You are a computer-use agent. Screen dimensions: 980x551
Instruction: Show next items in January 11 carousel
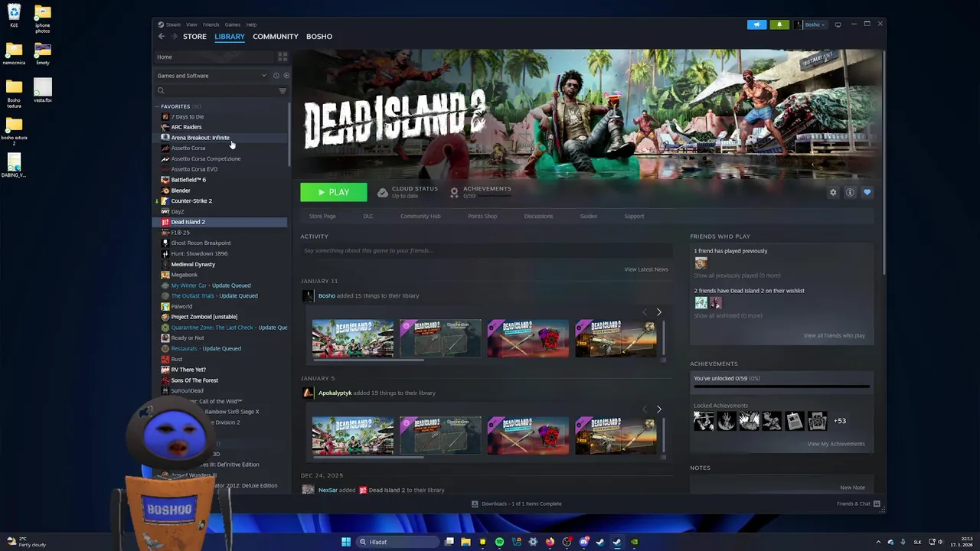[658, 312]
